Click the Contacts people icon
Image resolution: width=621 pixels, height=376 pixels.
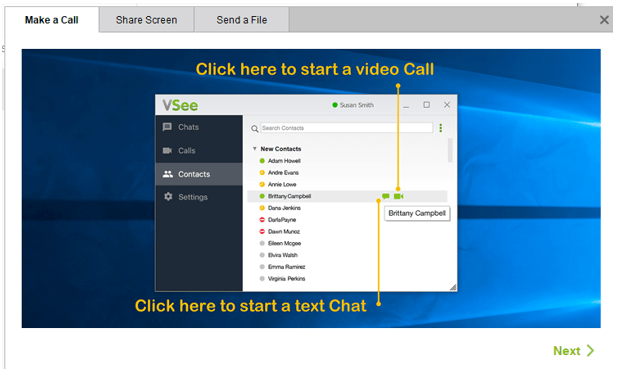pyautogui.click(x=168, y=174)
